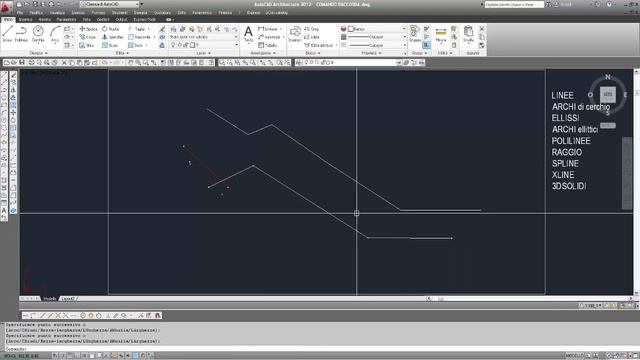Select the Linea draw tool
640x360 pixels.
tap(7, 34)
